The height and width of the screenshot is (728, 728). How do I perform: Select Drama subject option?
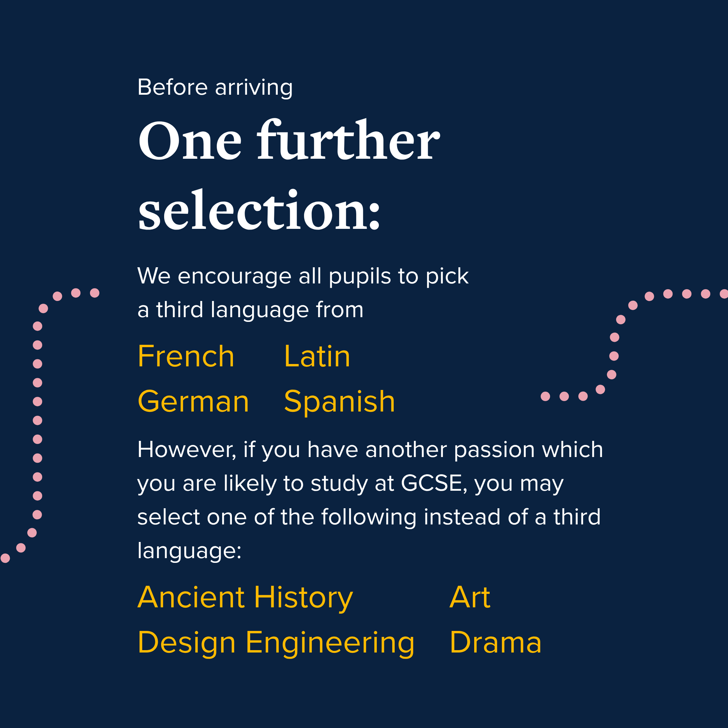click(495, 642)
